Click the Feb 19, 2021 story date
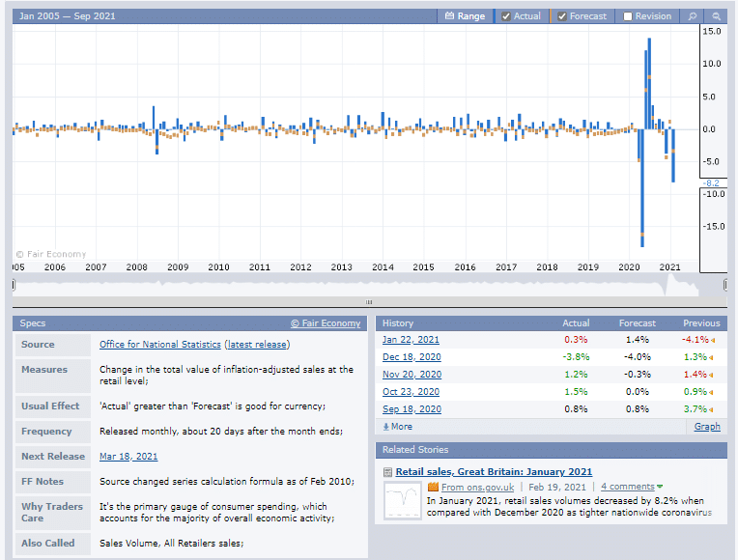 tap(557, 488)
